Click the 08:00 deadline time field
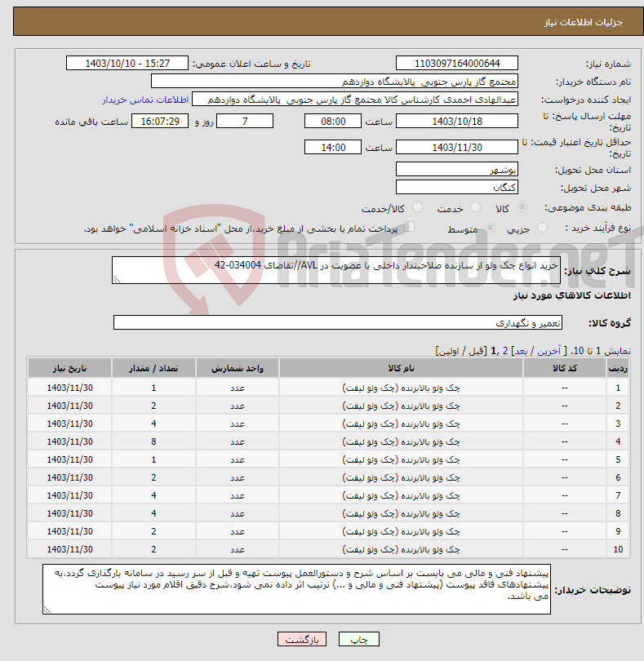Image resolution: width=644 pixels, height=661 pixels. click(x=333, y=121)
